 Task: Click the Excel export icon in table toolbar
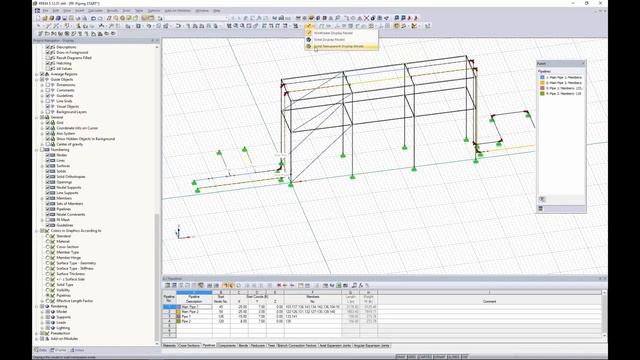coord(338,285)
